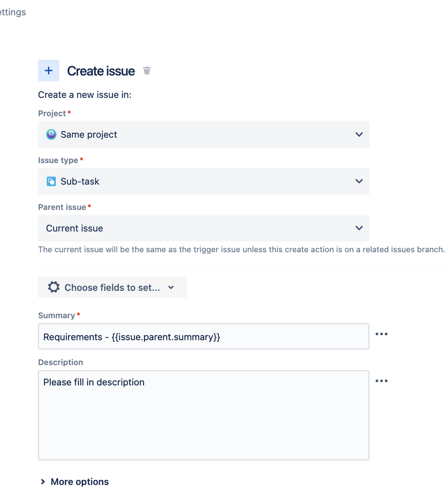Click the chevron arrow in Issue type field

pos(359,181)
